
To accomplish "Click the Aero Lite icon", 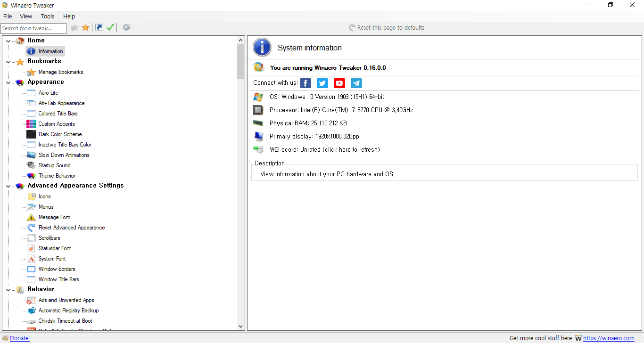I will pos(31,93).
